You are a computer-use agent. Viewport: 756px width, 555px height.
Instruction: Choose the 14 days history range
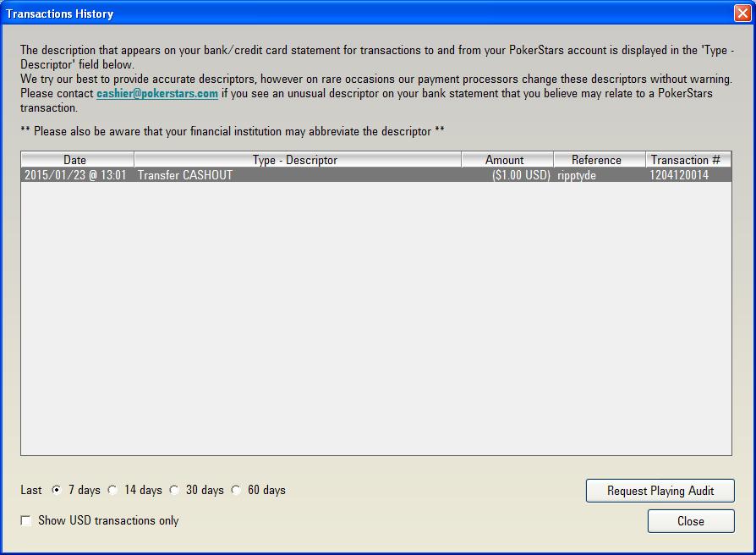pos(112,490)
